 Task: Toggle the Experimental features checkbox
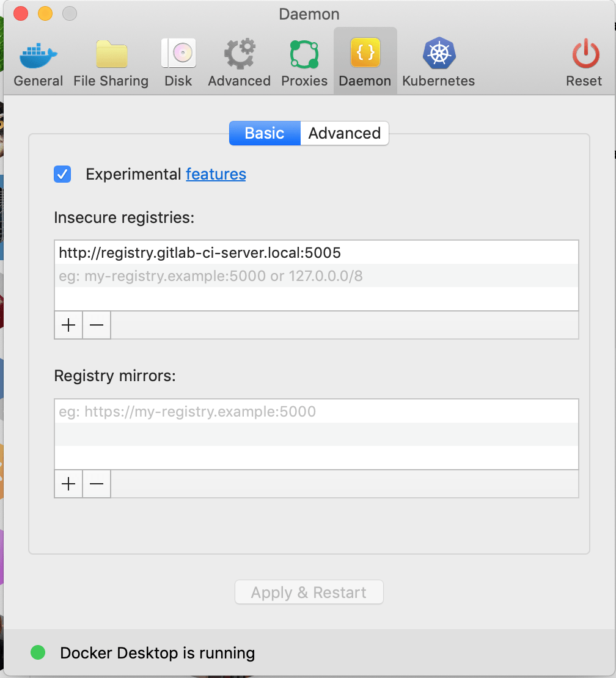click(x=62, y=174)
